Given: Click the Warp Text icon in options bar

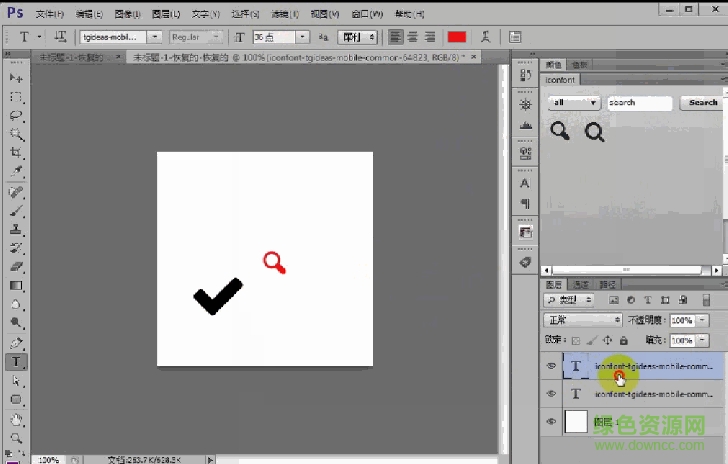Looking at the screenshot, I should click(485, 37).
